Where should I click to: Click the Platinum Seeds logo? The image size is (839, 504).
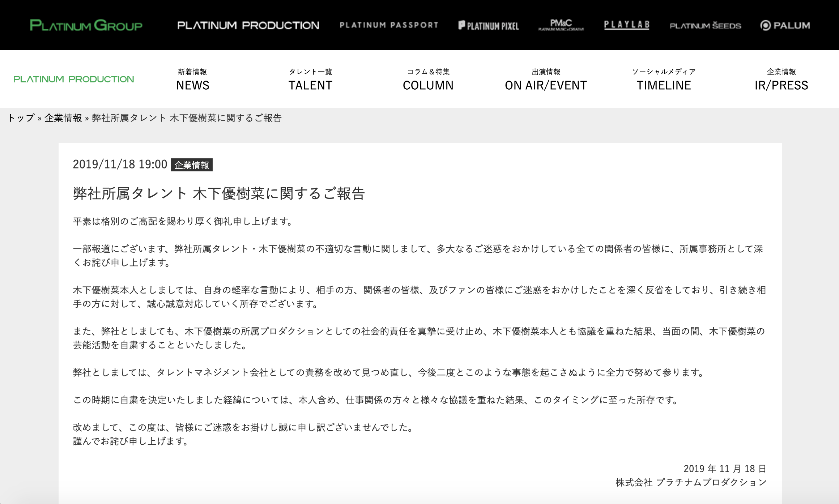(705, 26)
